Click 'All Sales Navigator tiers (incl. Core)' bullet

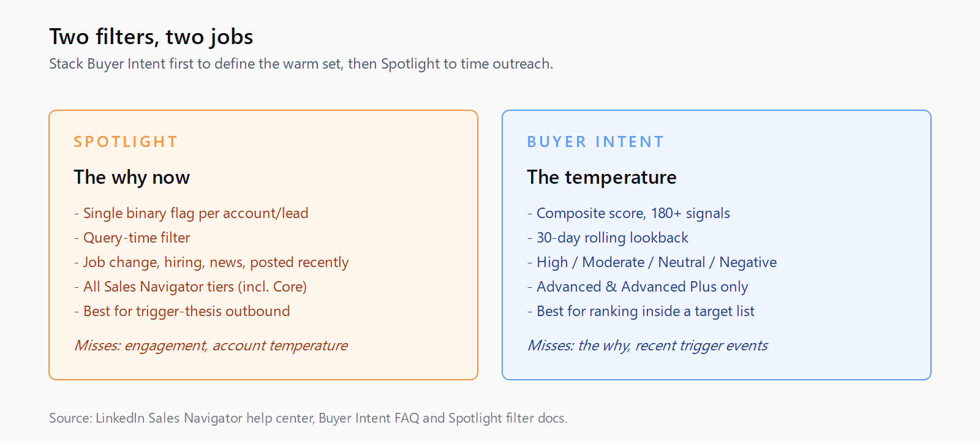[190, 287]
